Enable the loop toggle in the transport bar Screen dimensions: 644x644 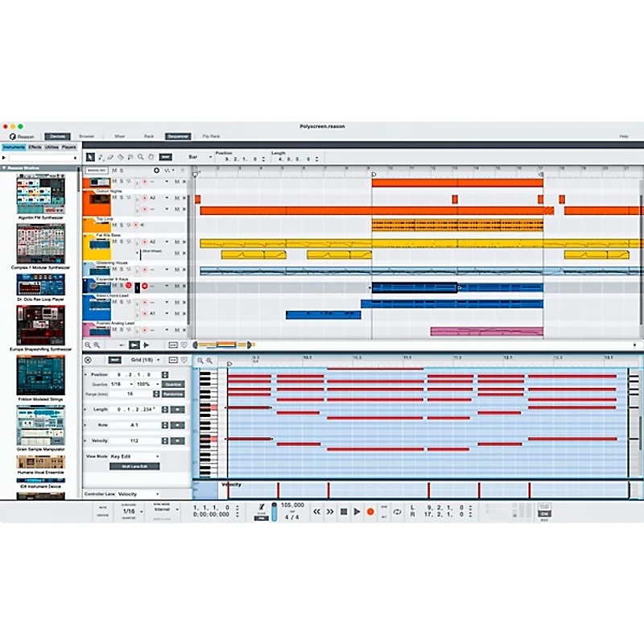[x=397, y=510]
